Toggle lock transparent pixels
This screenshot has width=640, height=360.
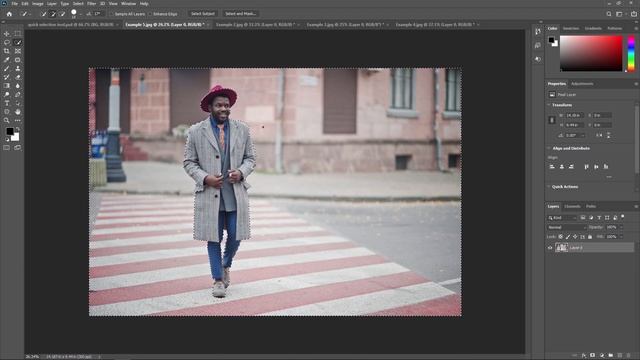[x=560, y=237]
